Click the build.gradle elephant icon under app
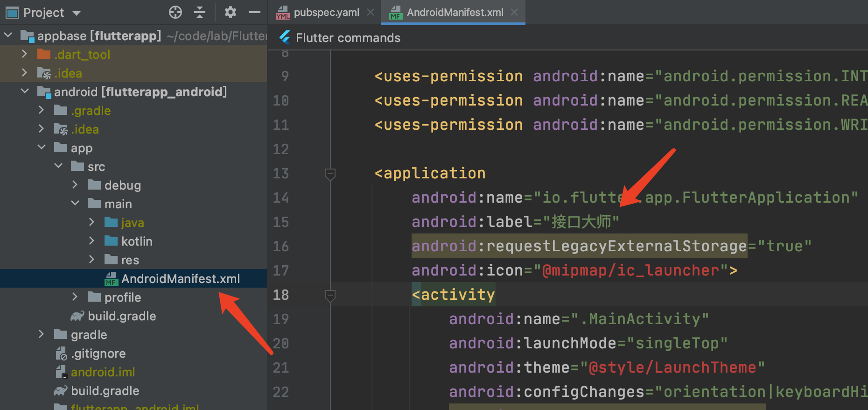The height and width of the screenshot is (410, 868). (77, 316)
